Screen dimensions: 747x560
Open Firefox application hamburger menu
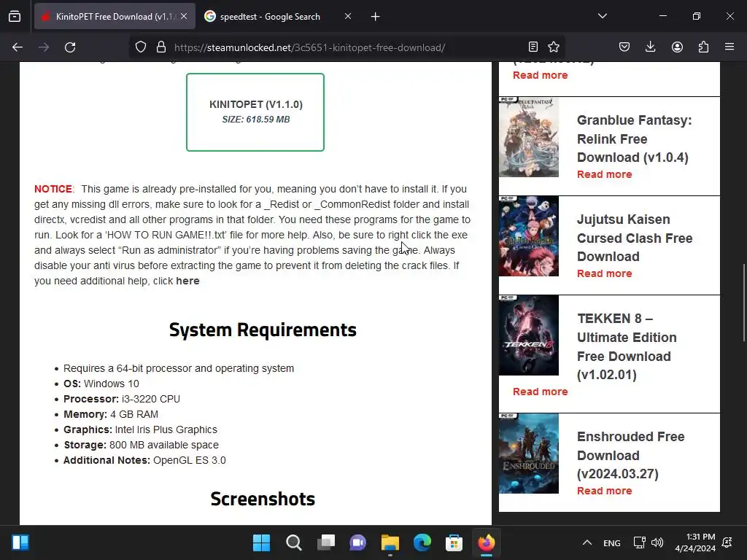(729, 47)
